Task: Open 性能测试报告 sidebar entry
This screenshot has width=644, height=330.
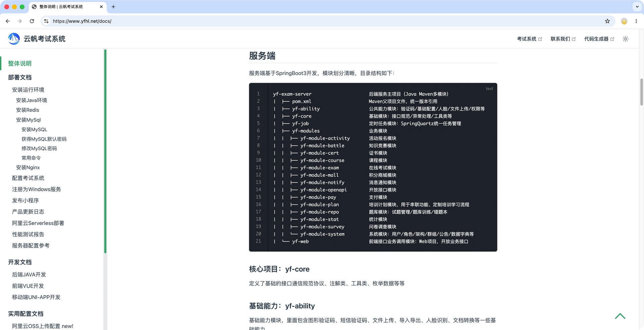Action: click(x=28, y=234)
